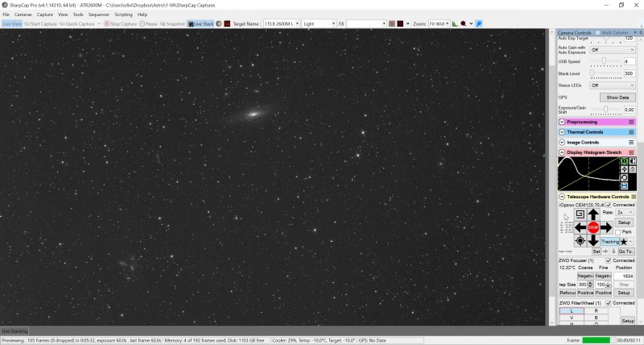Slew the mount left with the left arrow
Viewport: 644px width, 345px height.
[x=580, y=227]
